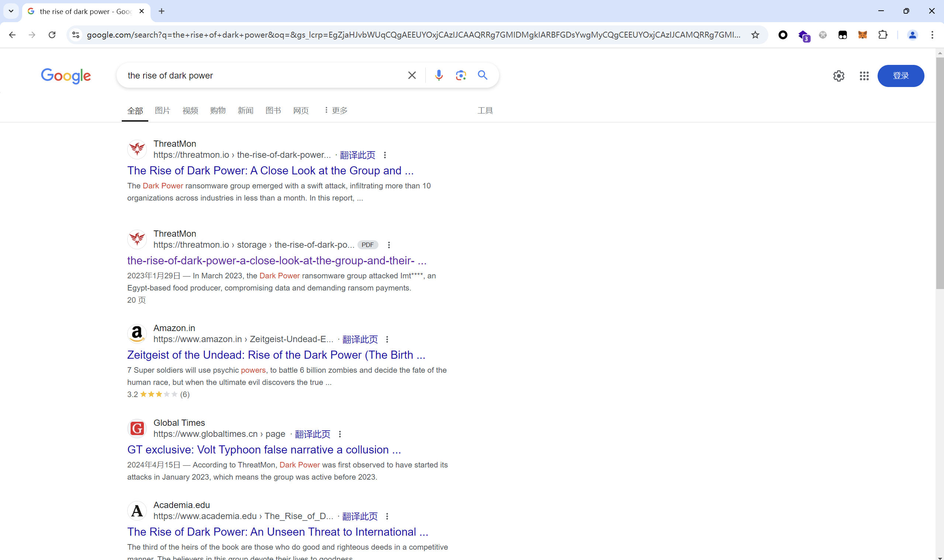Viewport: 944px width, 560px height.
Task: Expand the 更多 more filters menu
Action: pos(335,110)
